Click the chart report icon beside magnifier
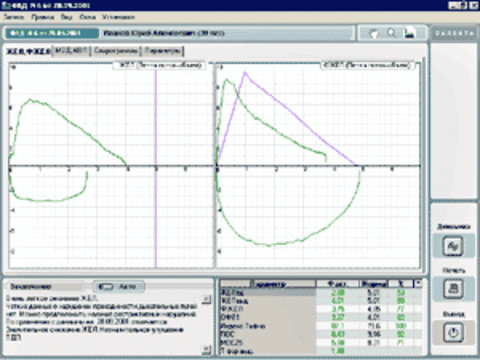Screen dimensions: 480x360 [x=409, y=33]
